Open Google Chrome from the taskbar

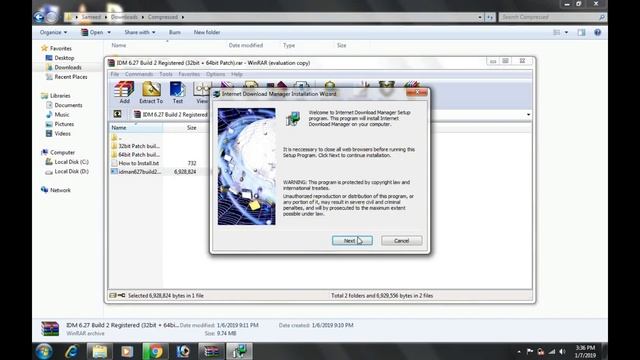point(155,351)
